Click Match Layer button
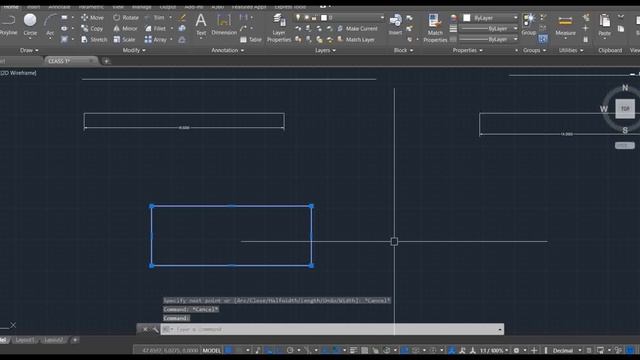Screen dimensions: 640x360 (356, 40)
